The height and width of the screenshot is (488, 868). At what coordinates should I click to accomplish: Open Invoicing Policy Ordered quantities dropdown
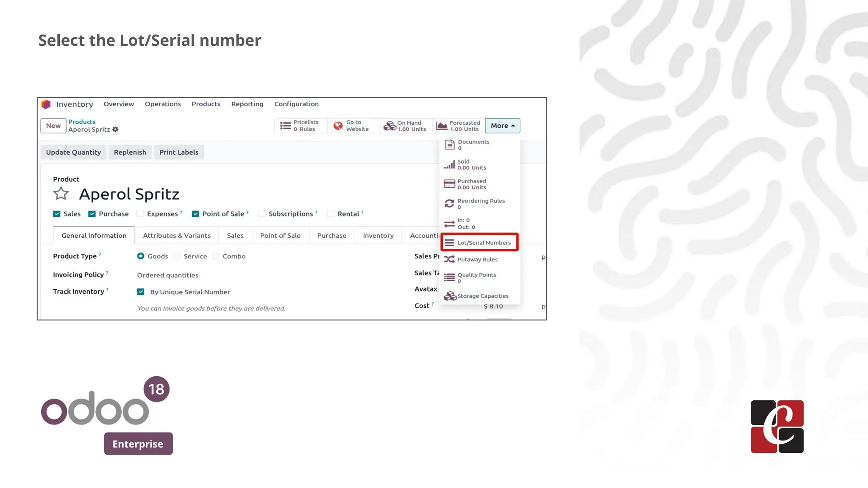tap(168, 275)
